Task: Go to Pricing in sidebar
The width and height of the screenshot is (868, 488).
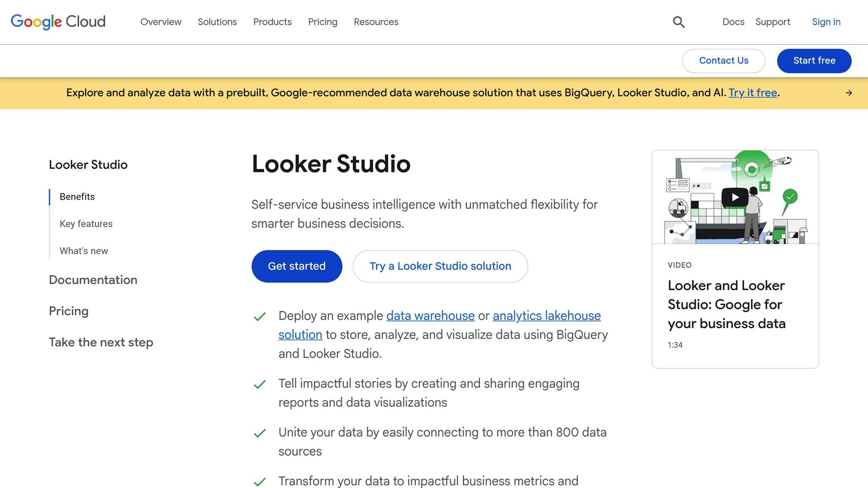Action: [69, 311]
